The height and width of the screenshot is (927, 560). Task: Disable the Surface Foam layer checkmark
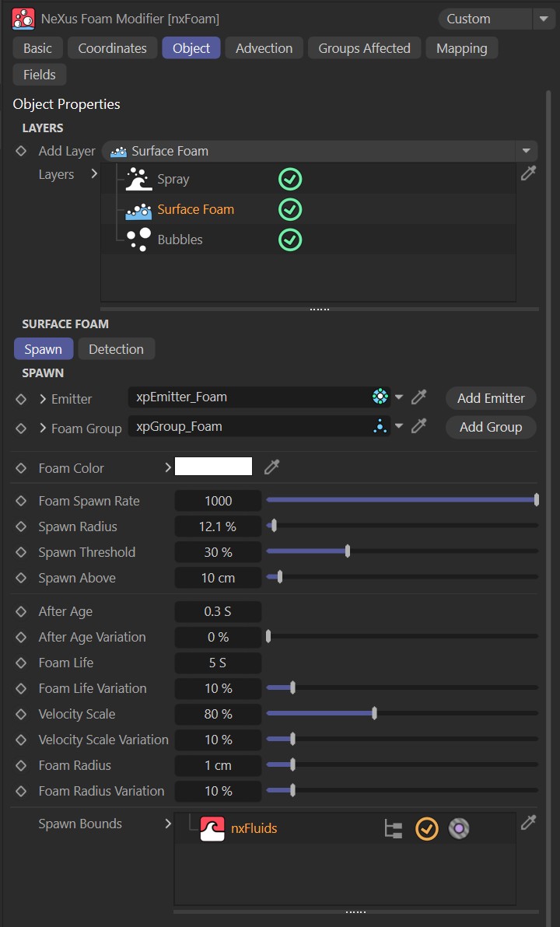290,210
